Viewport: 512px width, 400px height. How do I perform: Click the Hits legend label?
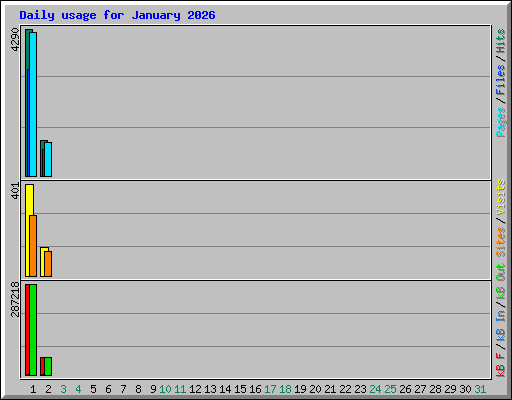[501, 41]
